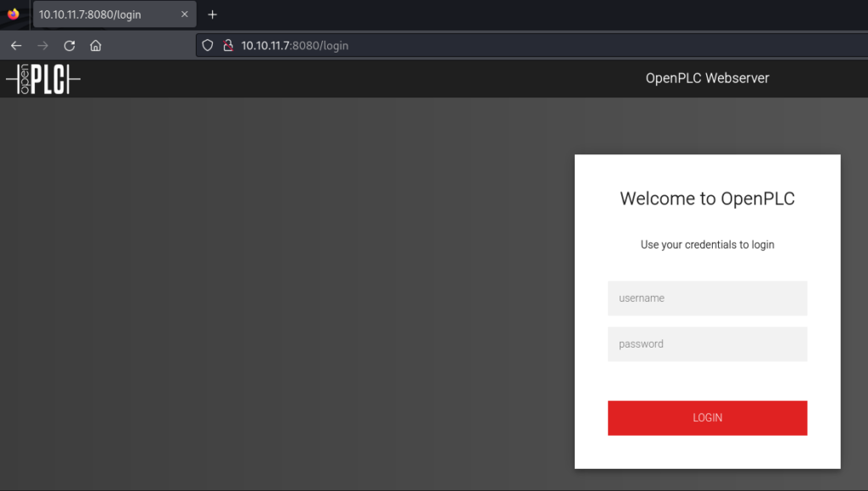Click the Welcome to OpenPLC heading

pyautogui.click(x=707, y=199)
